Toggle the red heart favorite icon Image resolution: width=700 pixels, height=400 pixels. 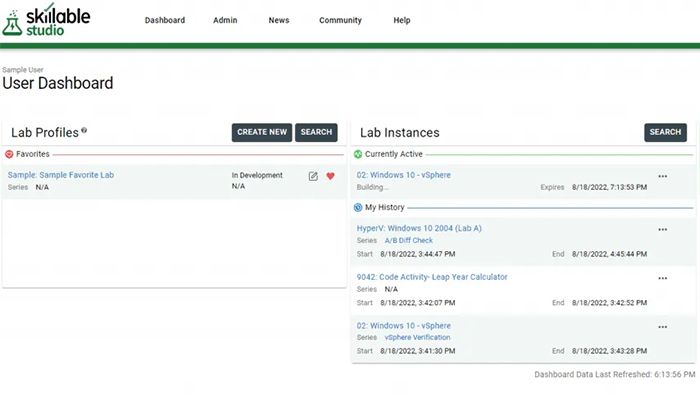[x=330, y=176]
